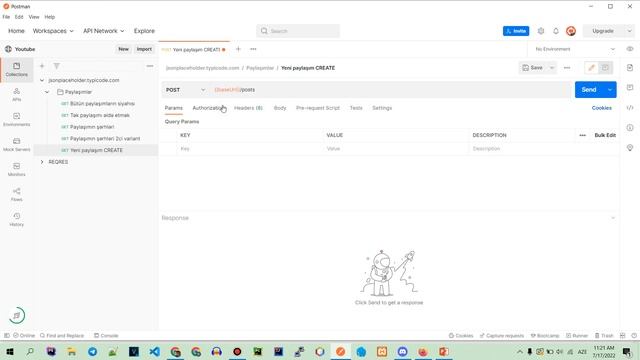This screenshot has height=360, width=640.
Task: Click Bulk Edit for query params
Action: coord(605,135)
